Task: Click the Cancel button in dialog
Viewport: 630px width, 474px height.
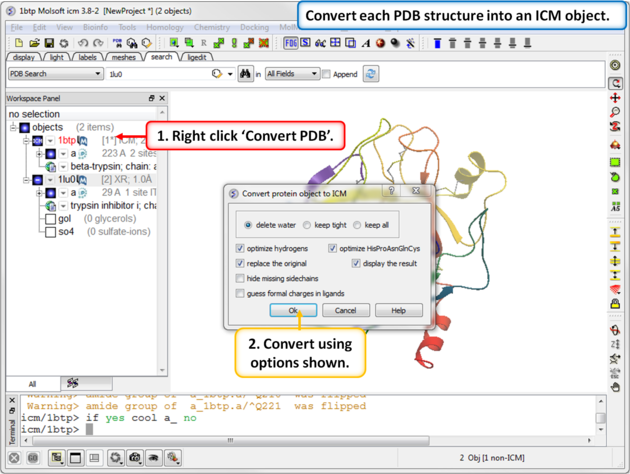Action: pyautogui.click(x=345, y=311)
